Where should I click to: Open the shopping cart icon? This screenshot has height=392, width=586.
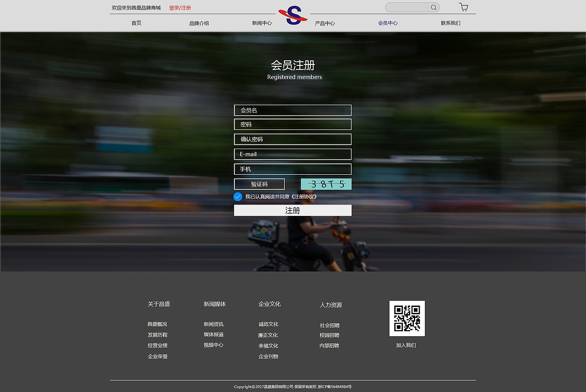pos(464,7)
